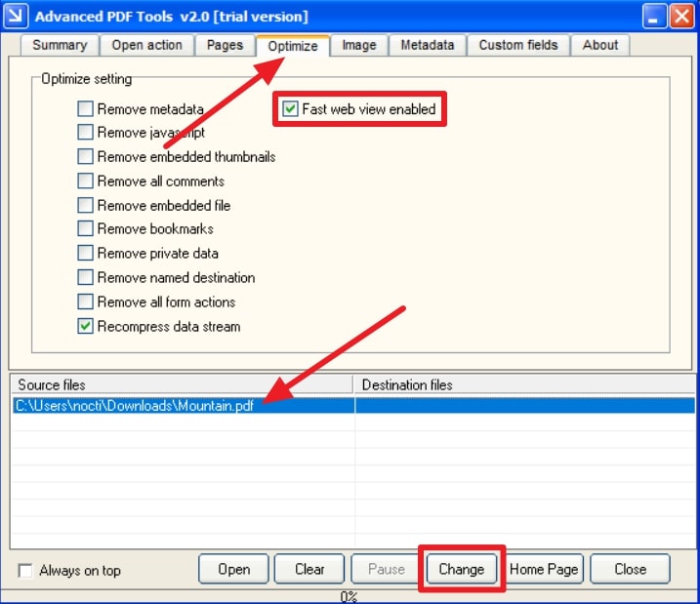Check the Remove bookmarks option
Image resolution: width=700 pixels, height=604 pixels.
tap(85, 229)
